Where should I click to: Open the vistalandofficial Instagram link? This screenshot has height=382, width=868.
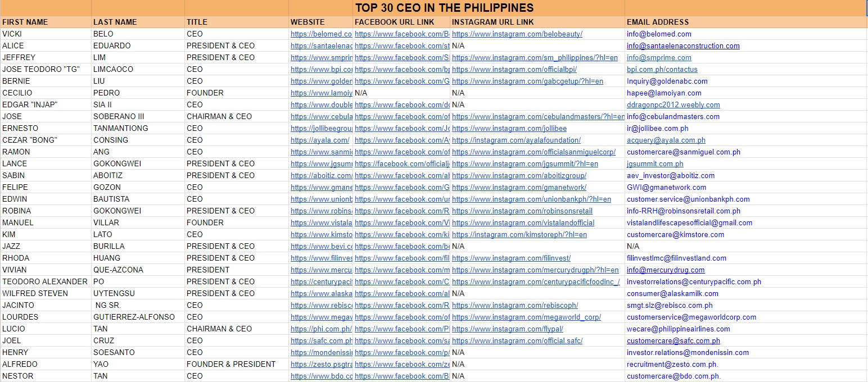pos(523,223)
